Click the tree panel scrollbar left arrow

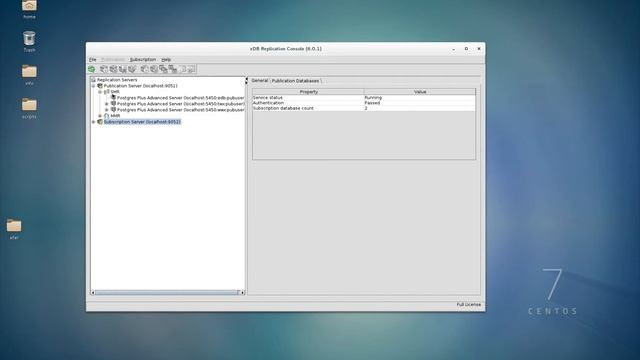93,292
